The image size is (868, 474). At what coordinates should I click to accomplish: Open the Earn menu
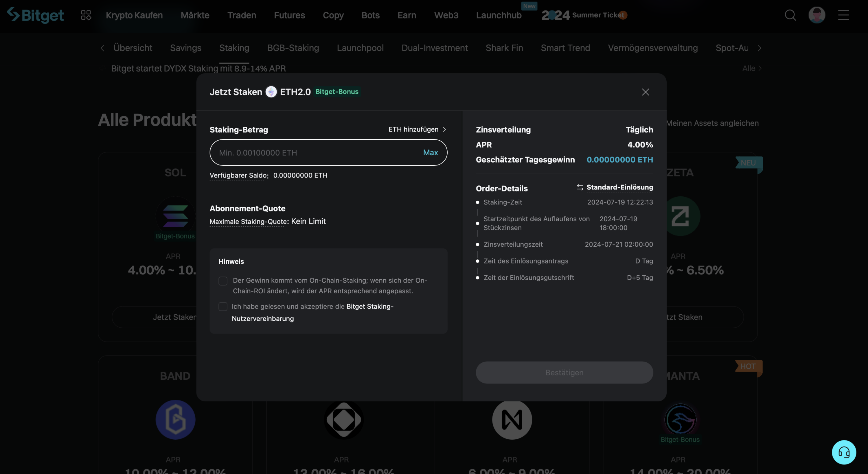pos(407,15)
